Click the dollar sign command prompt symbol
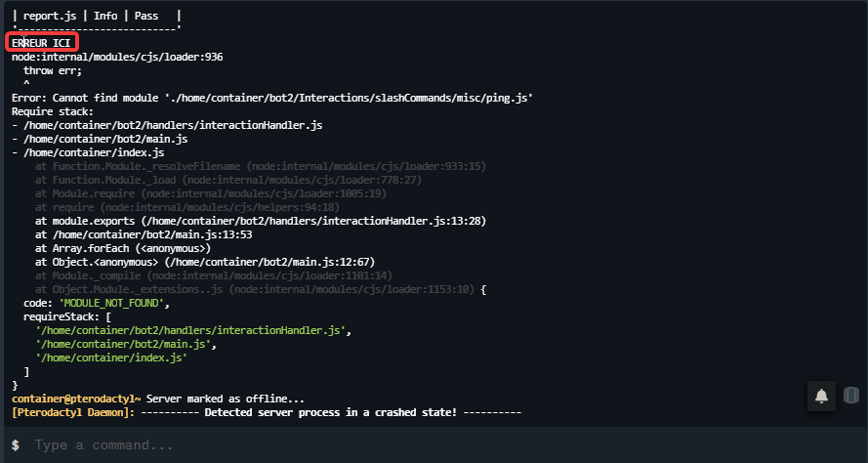Viewport: 868px width, 463px height. pos(16,444)
